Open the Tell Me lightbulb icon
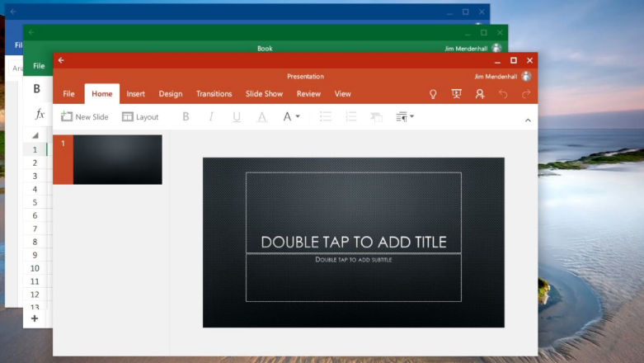Viewport: 644px width, 363px height. [x=433, y=94]
